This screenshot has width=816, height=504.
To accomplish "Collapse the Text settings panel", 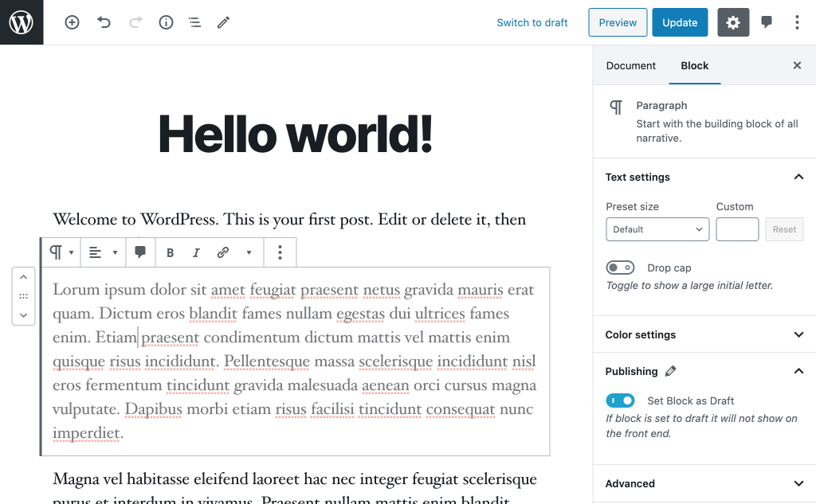I will click(x=704, y=177).
